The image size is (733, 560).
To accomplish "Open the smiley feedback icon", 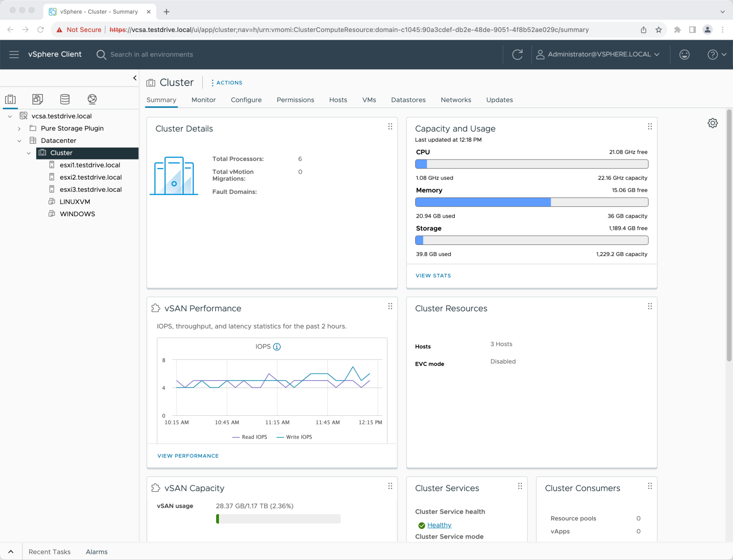I will (x=684, y=54).
